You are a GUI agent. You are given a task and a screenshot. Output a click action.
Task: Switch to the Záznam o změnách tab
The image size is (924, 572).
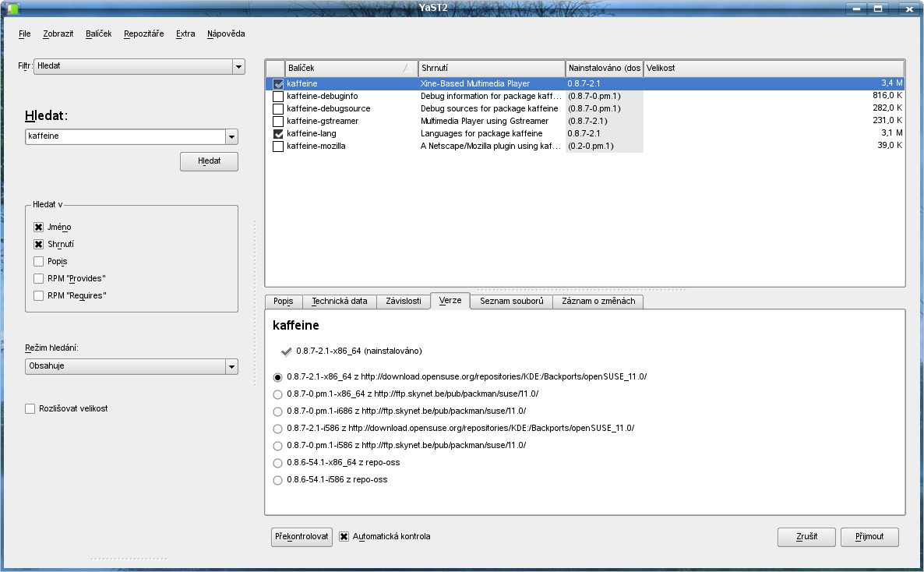click(598, 302)
